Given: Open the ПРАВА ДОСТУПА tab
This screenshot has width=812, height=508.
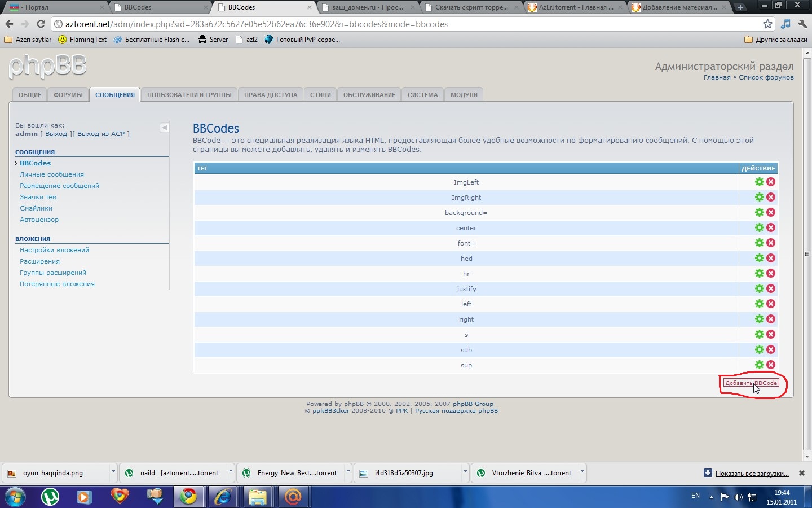Looking at the screenshot, I should point(271,95).
